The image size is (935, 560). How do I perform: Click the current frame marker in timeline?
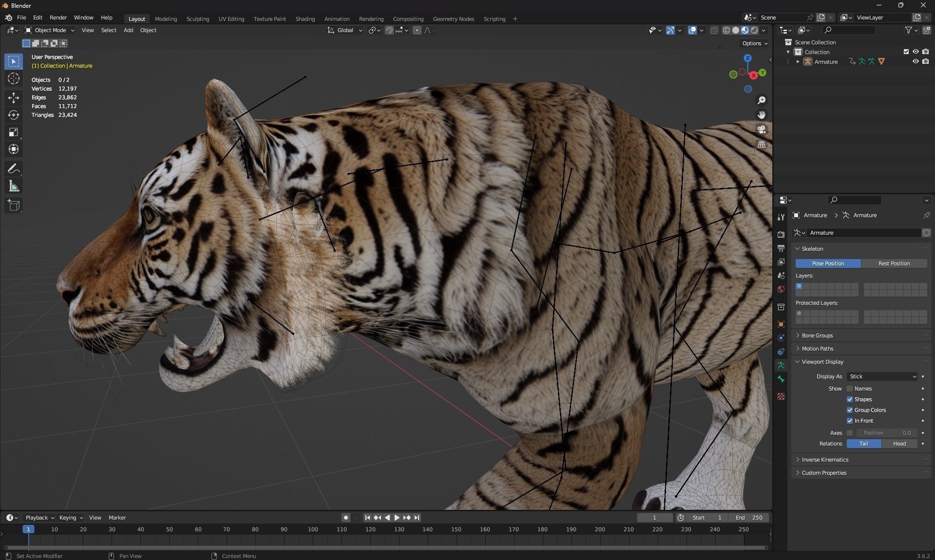click(x=28, y=529)
